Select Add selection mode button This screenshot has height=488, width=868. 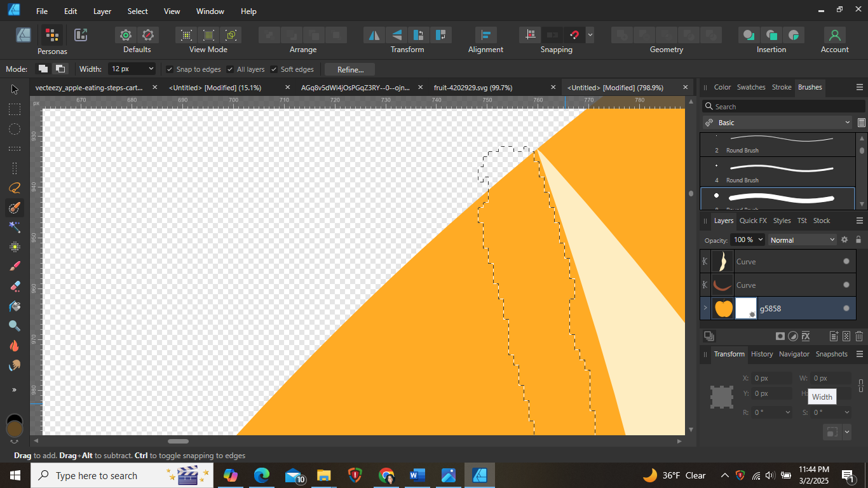(x=43, y=69)
